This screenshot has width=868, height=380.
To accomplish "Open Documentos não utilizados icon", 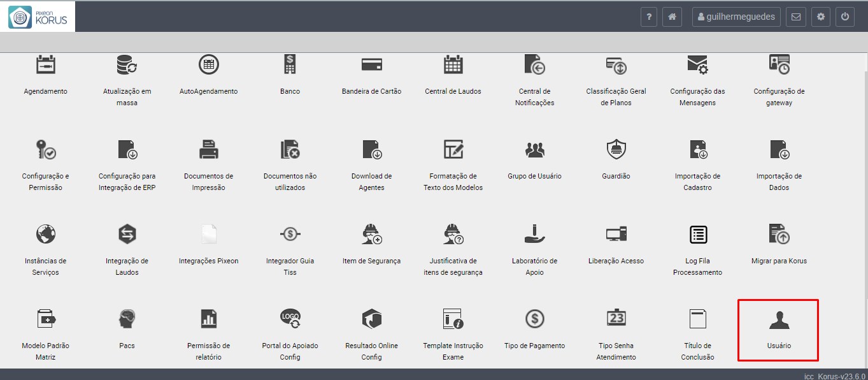I will [x=290, y=149].
